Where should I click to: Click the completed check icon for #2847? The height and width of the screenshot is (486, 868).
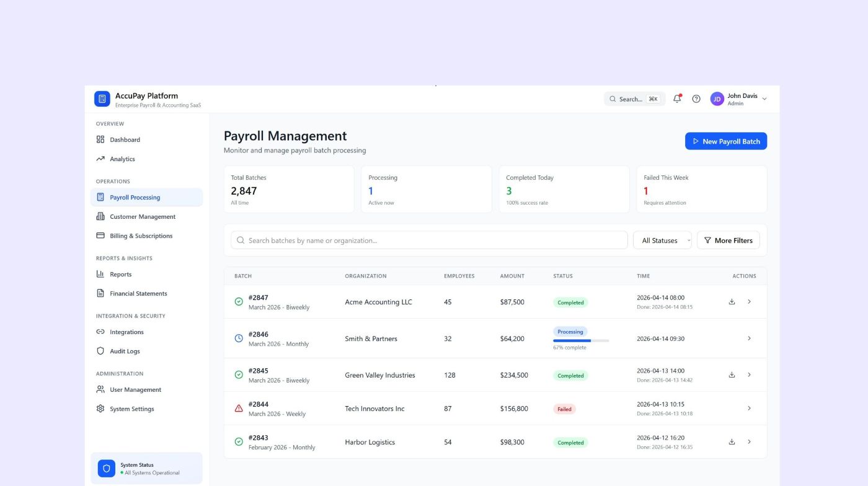(239, 302)
